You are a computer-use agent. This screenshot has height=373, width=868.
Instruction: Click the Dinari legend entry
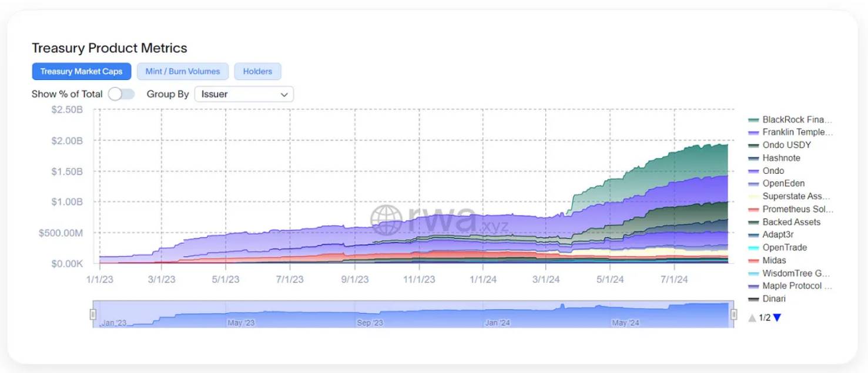pyautogui.click(x=773, y=299)
